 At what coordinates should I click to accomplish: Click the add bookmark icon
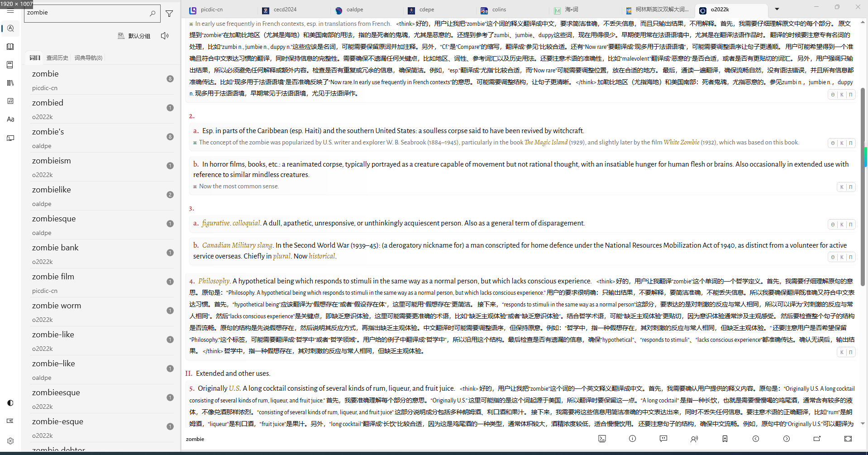point(725,439)
